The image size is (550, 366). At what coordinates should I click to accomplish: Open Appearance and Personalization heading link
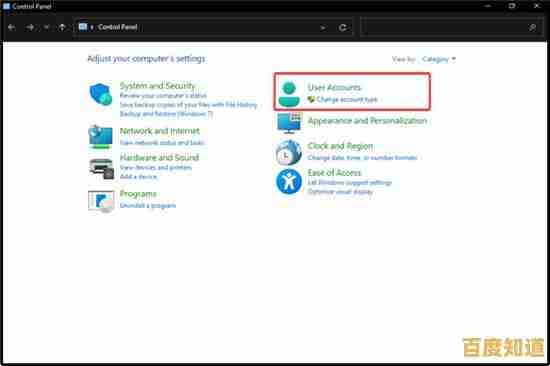(x=367, y=121)
